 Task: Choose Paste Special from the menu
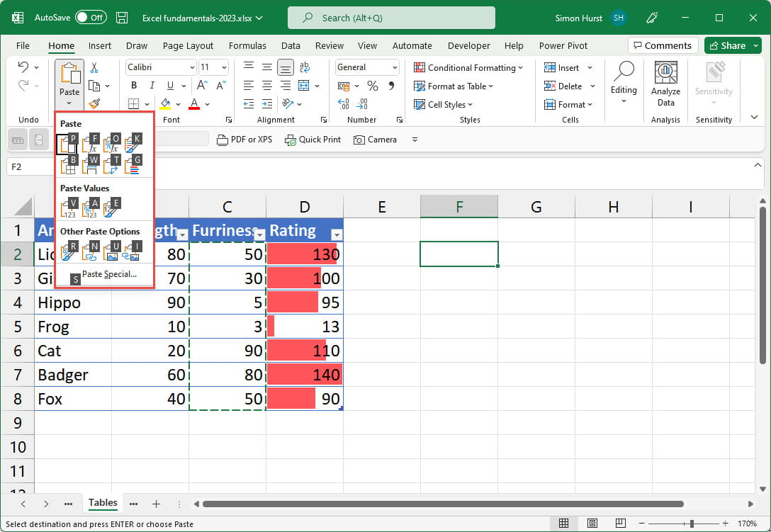(x=109, y=274)
